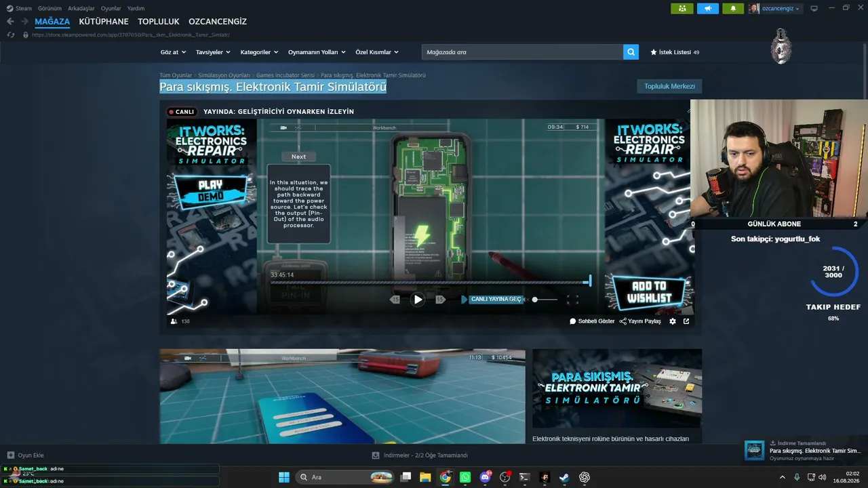This screenshot has height=488, width=868.
Task: Go forward with the Steam forward arrow
Action: coord(26,22)
